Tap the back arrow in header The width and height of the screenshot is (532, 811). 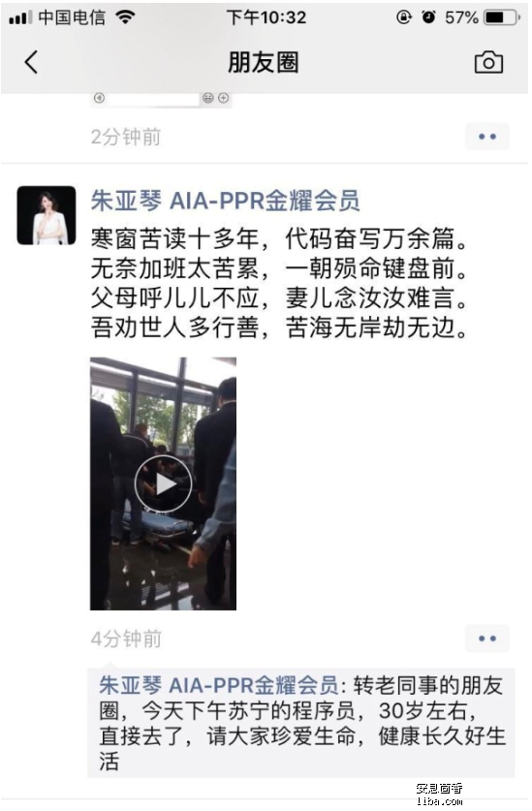point(32,63)
